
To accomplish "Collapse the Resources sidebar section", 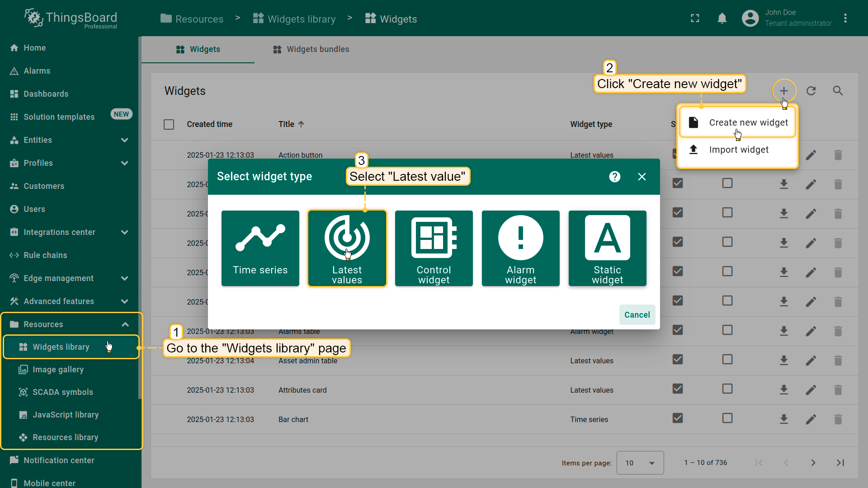I will tap(125, 324).
